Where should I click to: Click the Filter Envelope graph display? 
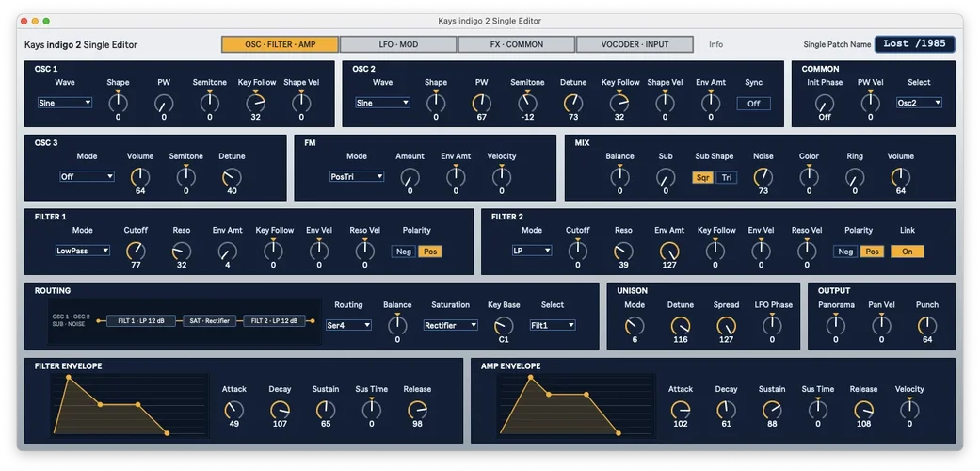point(130,405)
